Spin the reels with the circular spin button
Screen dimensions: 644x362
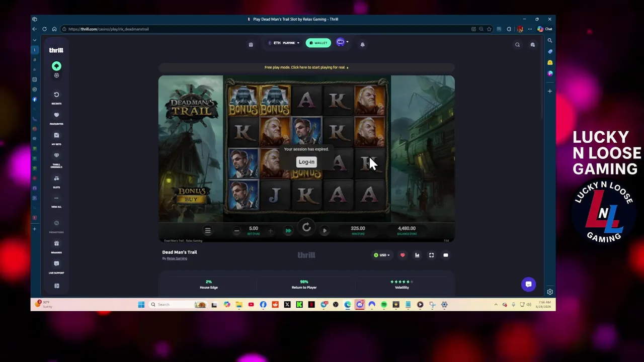tap(306, 228)
